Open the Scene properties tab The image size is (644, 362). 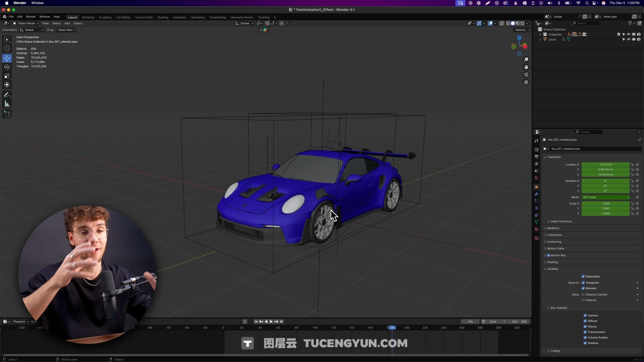[x=536, y=171]
